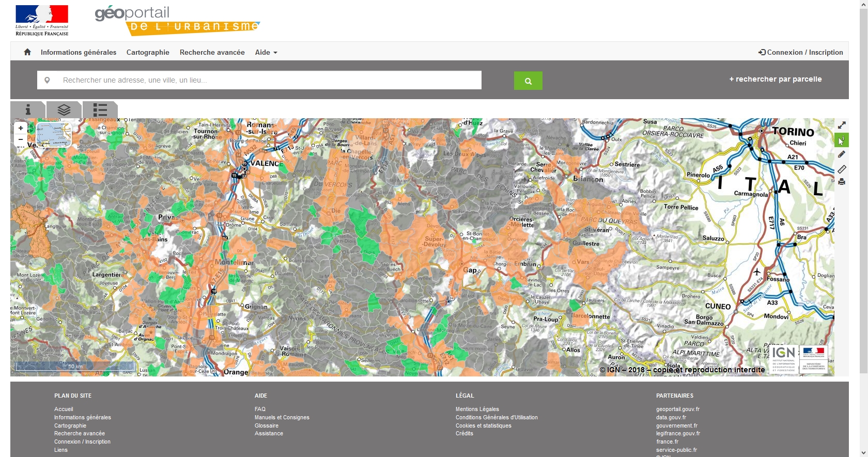
Task: Open Glossaire footer link
Action: coord(267,426)
